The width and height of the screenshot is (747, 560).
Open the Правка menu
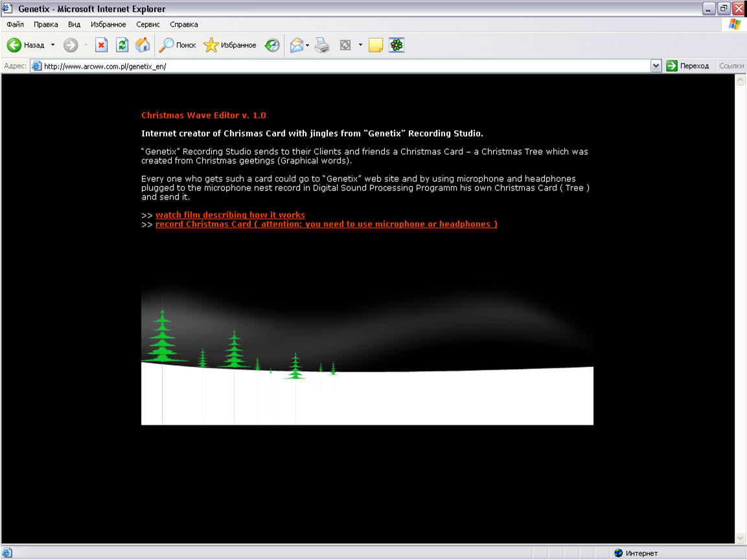click(x=46, y=25)
